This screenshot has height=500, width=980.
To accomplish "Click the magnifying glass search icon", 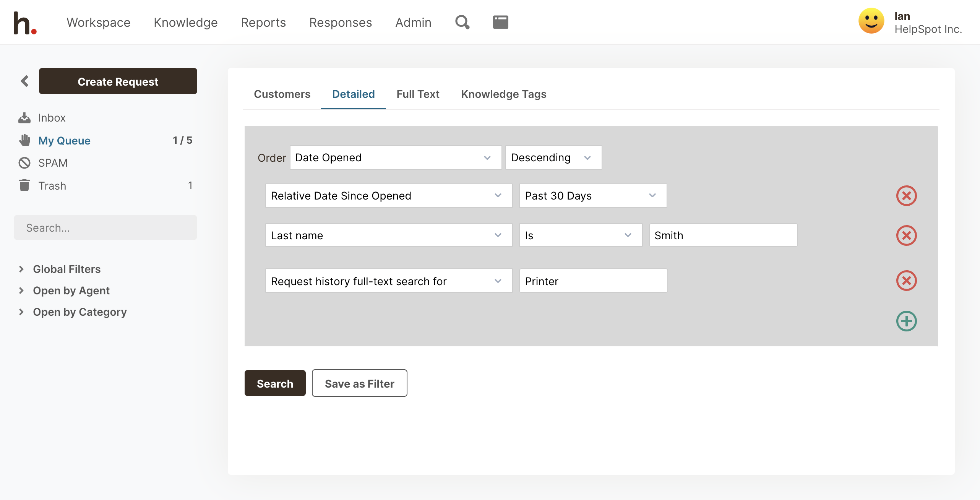I will click(x=462, y=22).
